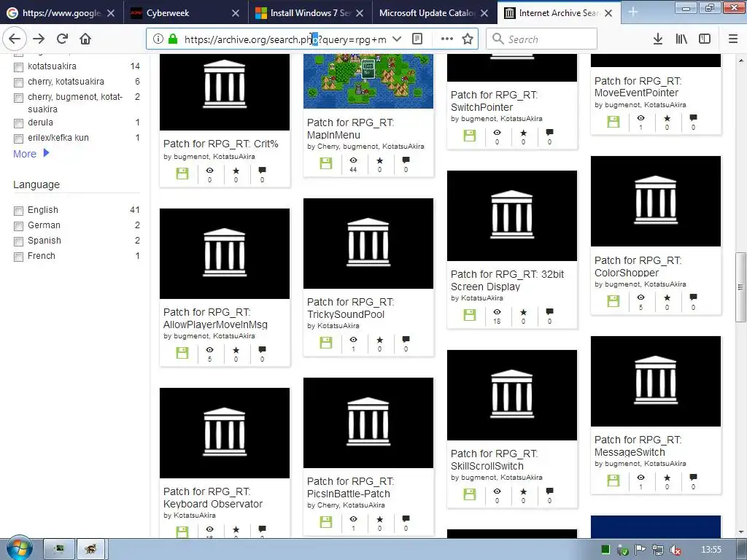
Task: Check the English language filter
Action: click(18, 211)
